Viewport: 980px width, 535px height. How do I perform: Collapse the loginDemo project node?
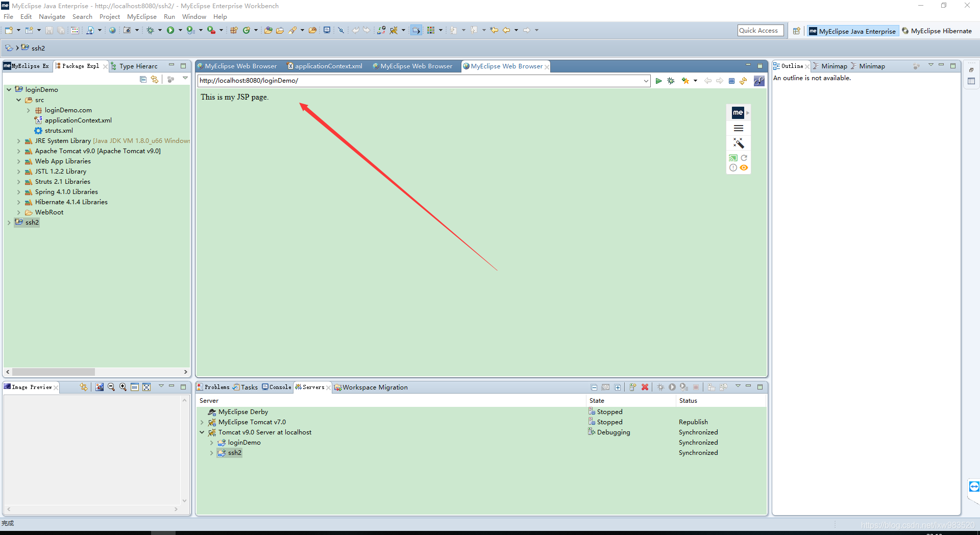coord(9,90)
